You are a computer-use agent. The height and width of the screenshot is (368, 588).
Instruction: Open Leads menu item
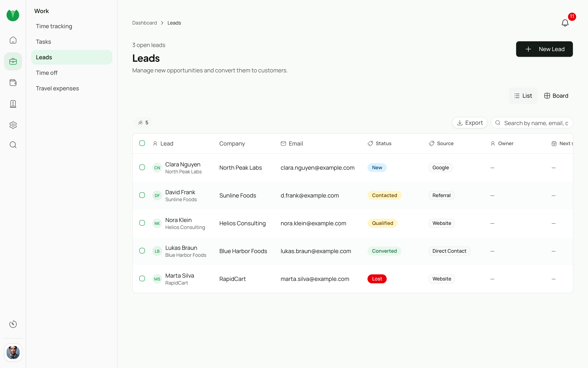coord(71,57)
